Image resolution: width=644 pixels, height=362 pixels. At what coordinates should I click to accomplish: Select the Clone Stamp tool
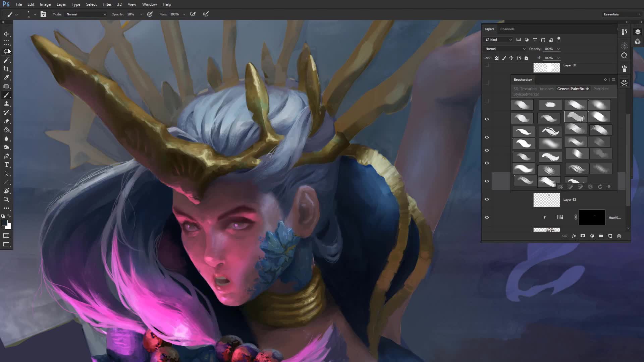6,104
